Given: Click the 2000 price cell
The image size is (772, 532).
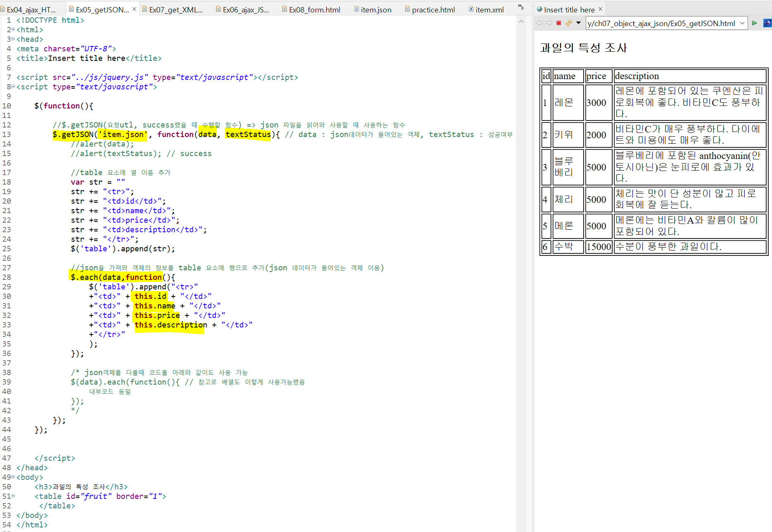Looking at the screenshot, I should (599, 135).
